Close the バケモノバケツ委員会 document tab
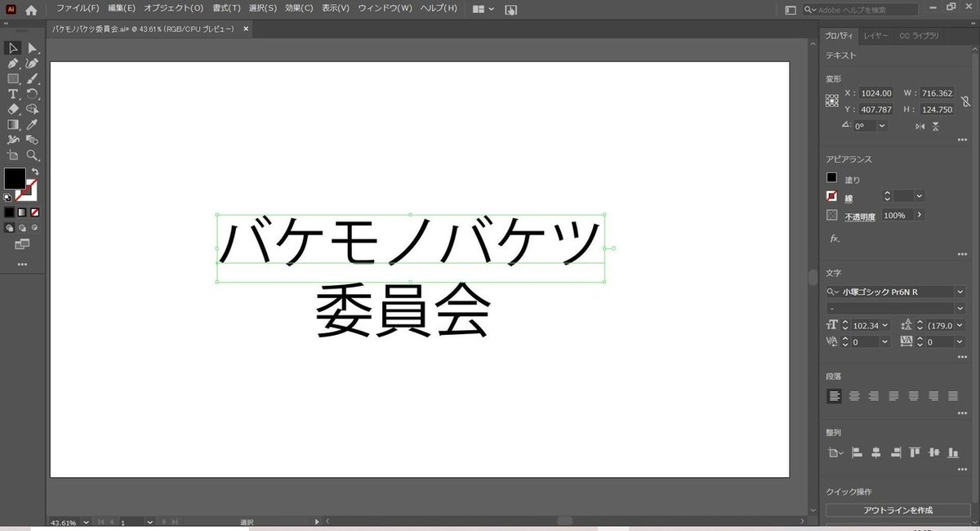The width and height of the screenshot is (980, 531). [x=246, y=29]
